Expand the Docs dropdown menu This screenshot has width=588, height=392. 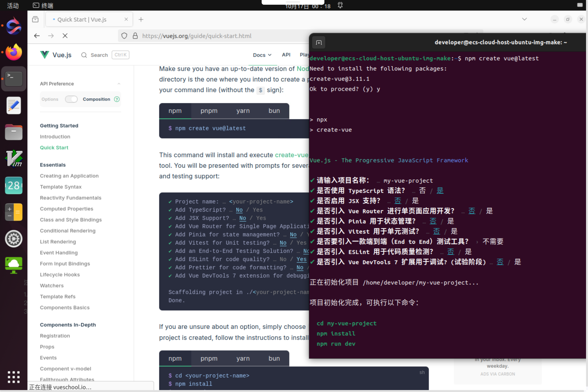262,55
